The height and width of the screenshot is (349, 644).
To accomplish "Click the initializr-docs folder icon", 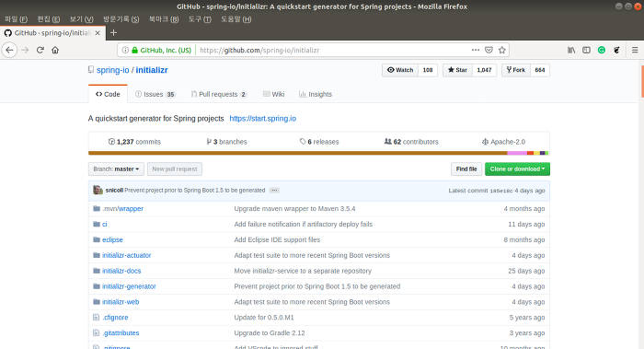I will pos(97,271).
